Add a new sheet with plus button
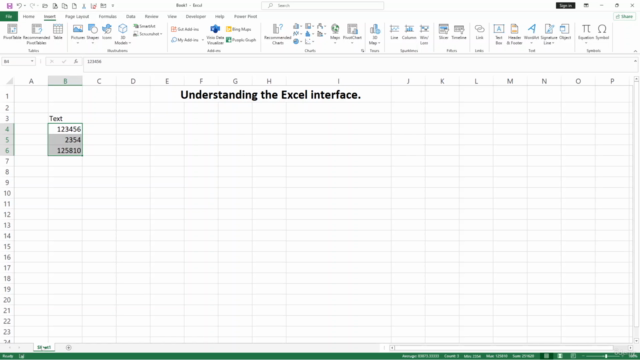Screen dimensions: 640x360 click(x=69, y=348)
